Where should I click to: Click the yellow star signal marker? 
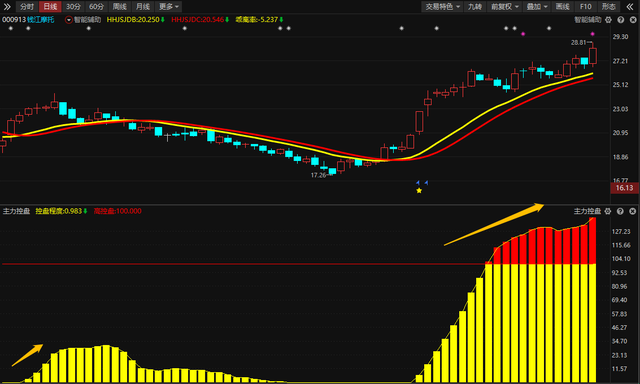point(419,190)
